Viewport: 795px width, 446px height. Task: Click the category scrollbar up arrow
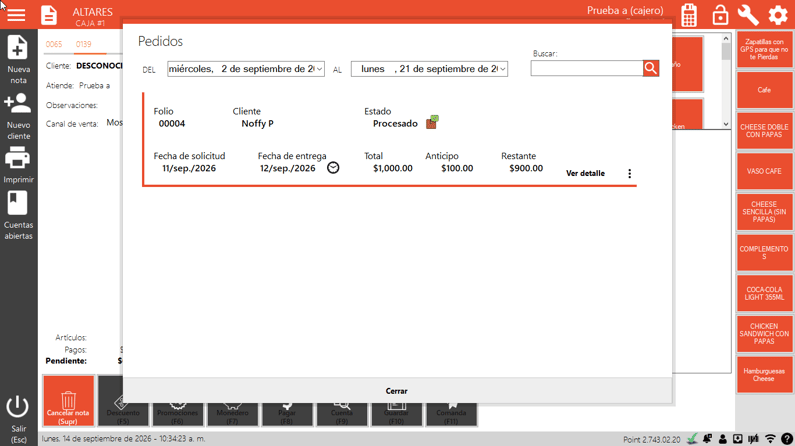(x=726, y=39)
